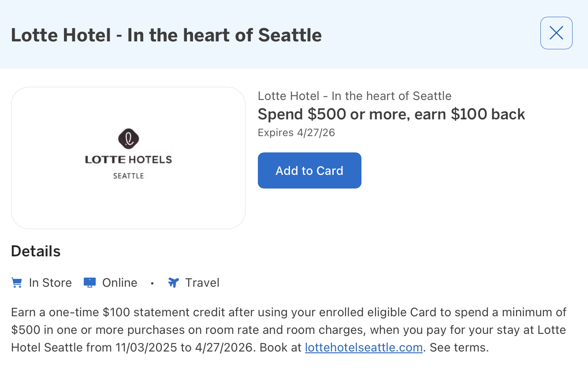The height and width of the screenshot is (370, 588).
Task: Click the screen icon beside Online text
Action: (90, 282)
